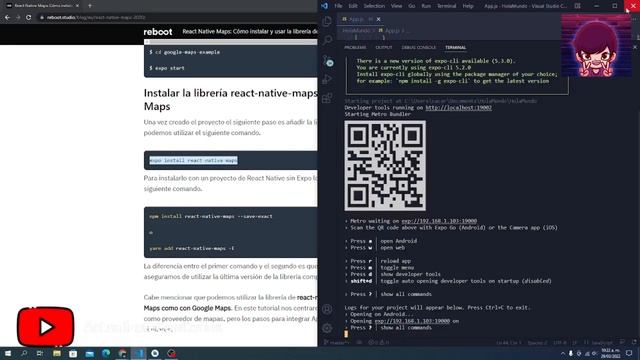
Task: Click the 'expo start' code line
Action: [x=167, y=68]
